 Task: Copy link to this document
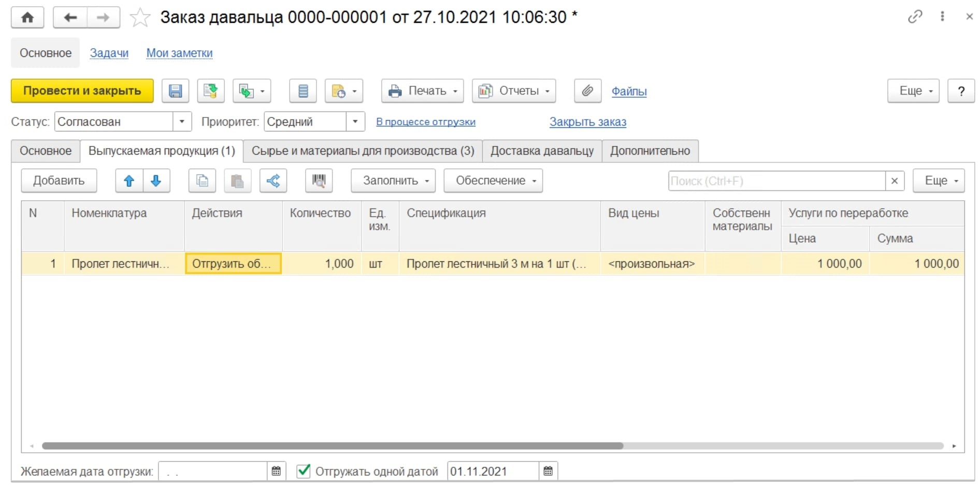coord(915,17)
